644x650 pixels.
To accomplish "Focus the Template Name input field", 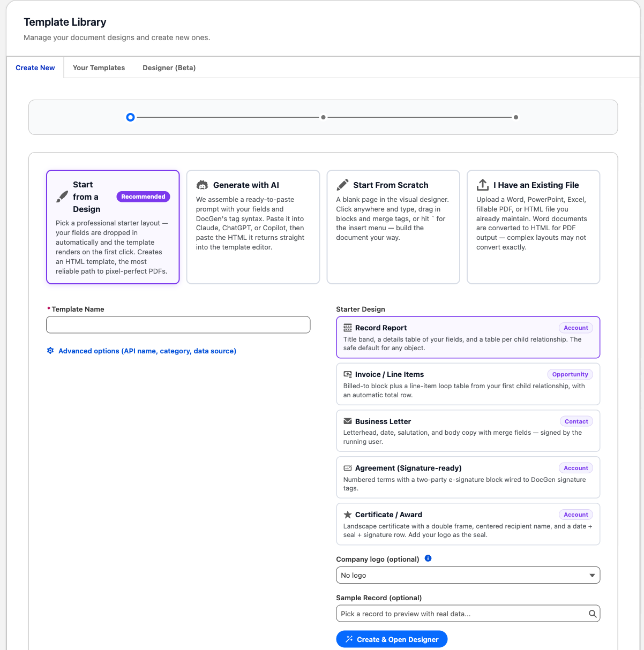I will [178, 325].
